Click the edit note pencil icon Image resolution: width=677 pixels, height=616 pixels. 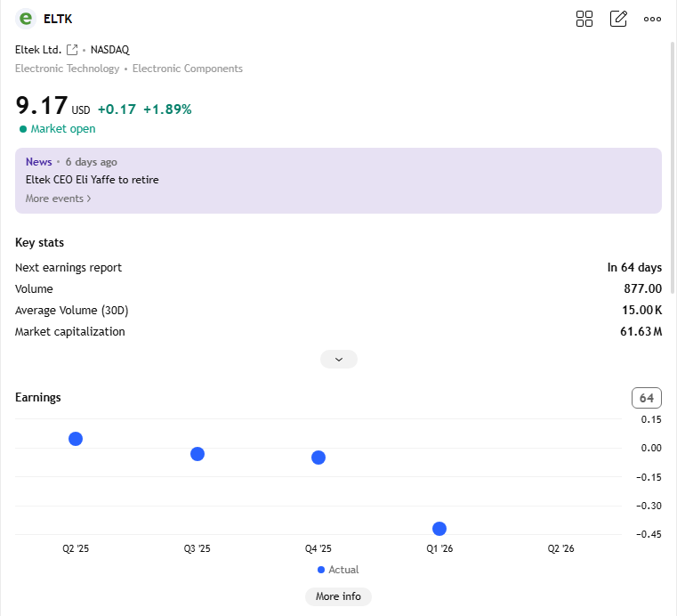point(618,19)
